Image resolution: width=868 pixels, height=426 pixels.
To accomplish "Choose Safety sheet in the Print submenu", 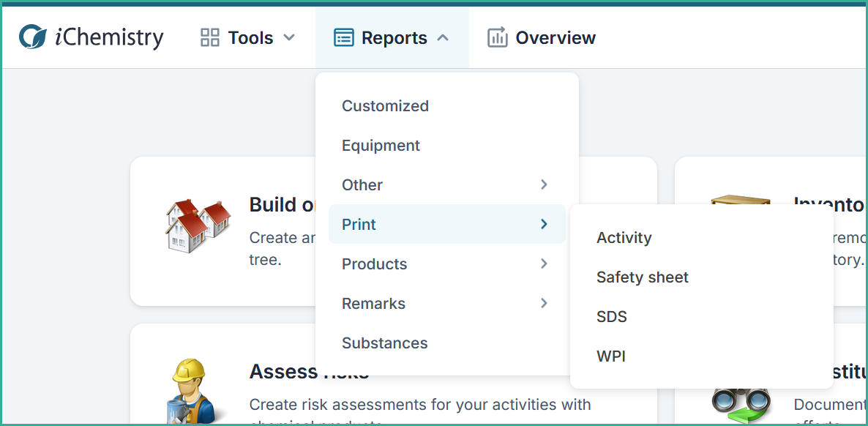I will 701,277.
